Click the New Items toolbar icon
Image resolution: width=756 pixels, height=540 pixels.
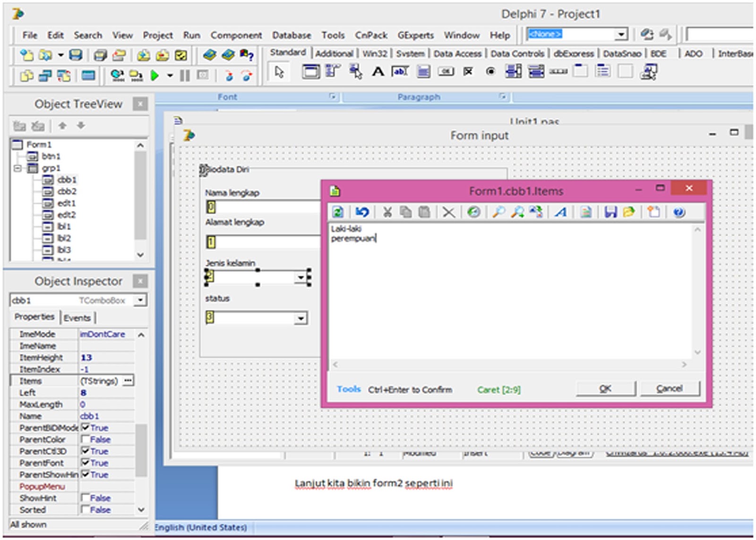(26, 55)
